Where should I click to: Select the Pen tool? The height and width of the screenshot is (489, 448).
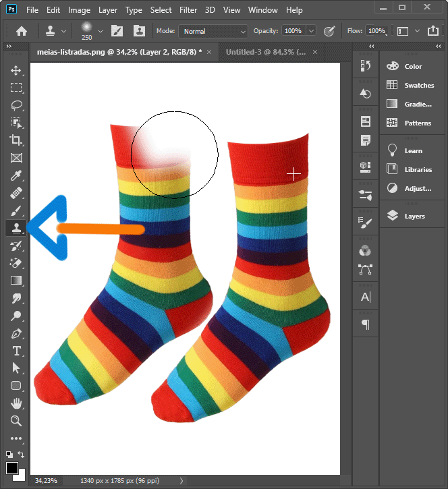click(x=16, y=333)
